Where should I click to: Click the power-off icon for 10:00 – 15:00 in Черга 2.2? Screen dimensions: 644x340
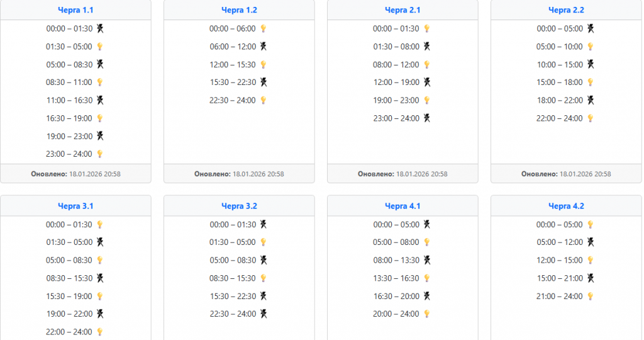[x=591, y=64]
